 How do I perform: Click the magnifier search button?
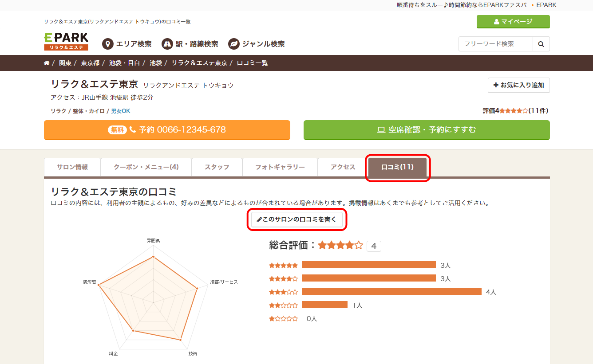541,44
